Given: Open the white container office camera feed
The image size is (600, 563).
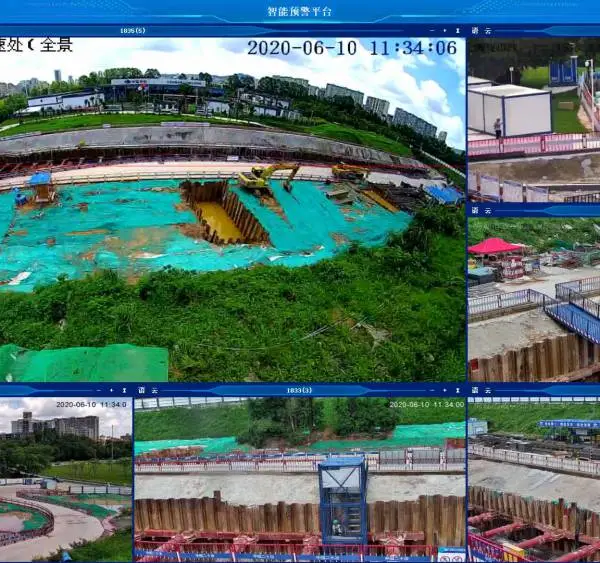Looking at the screenshot, I should [x=534, y=119].
